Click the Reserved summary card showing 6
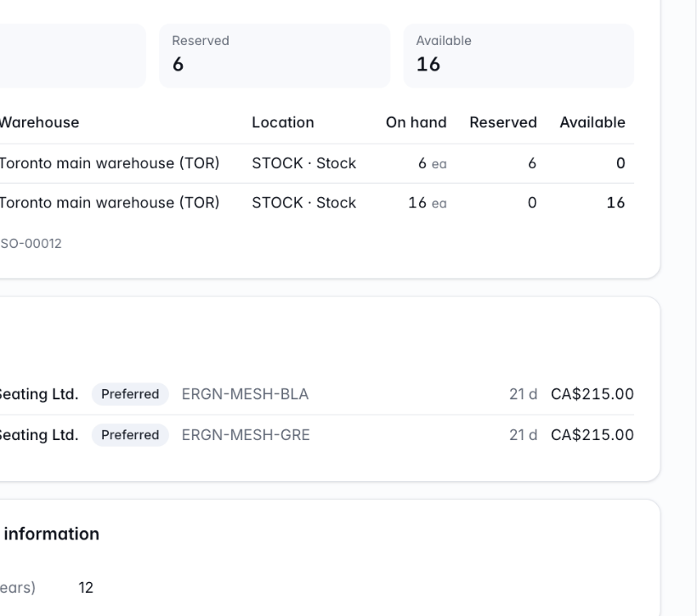This screenshot has width=697, height=616. point(275,56)
